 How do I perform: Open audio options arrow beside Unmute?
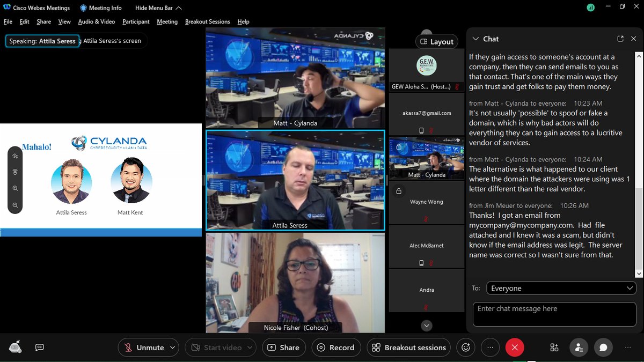[172, 348]
